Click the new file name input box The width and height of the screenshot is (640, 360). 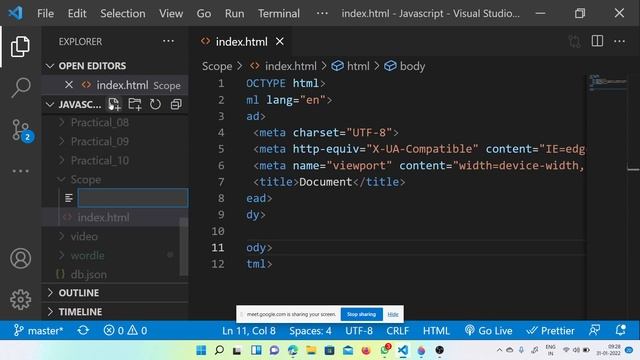coord(133,198)
